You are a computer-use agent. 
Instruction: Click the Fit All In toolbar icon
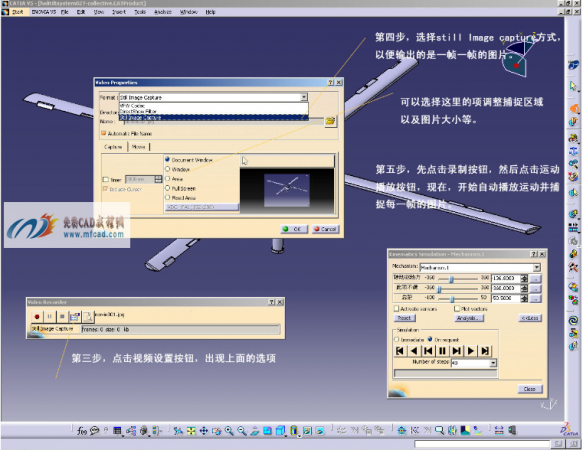(x=191, y=431)
